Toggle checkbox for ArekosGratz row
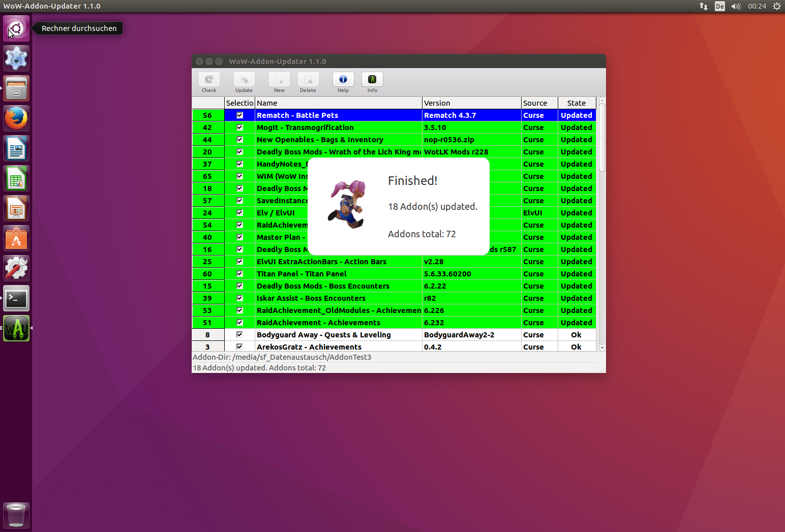Screen dimensions: 785x532 pyautogui.click(x=240, y=347)
